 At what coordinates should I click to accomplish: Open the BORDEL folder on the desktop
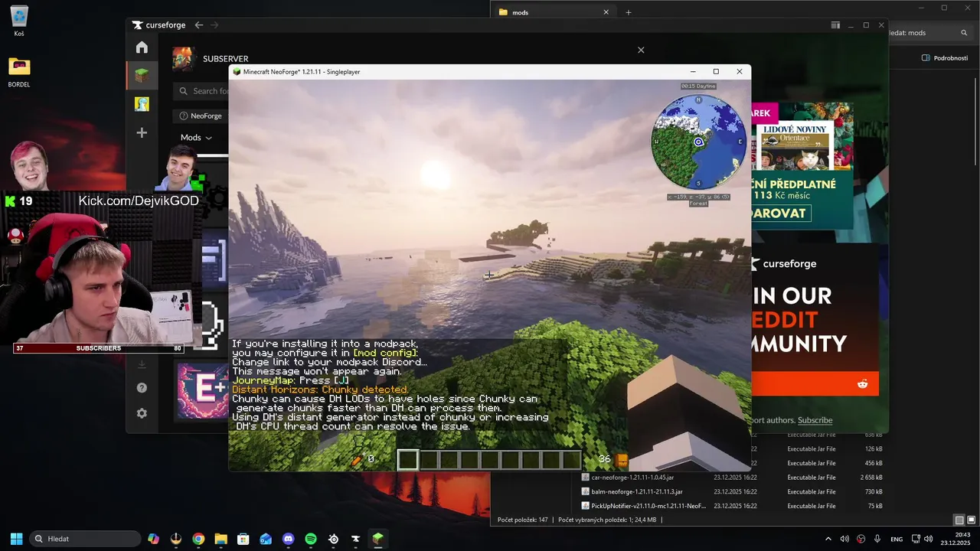pyautogui.click(x=19, y=73)
